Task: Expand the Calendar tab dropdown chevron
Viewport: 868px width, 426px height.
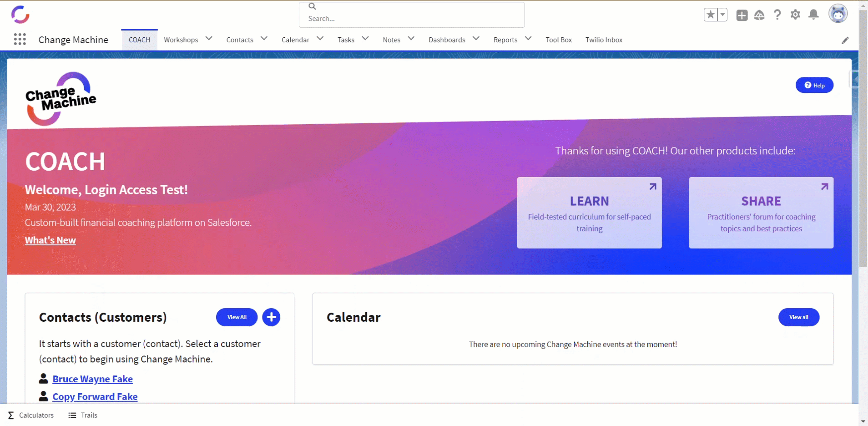Action: pyautogui.click(x=320, y=39)
